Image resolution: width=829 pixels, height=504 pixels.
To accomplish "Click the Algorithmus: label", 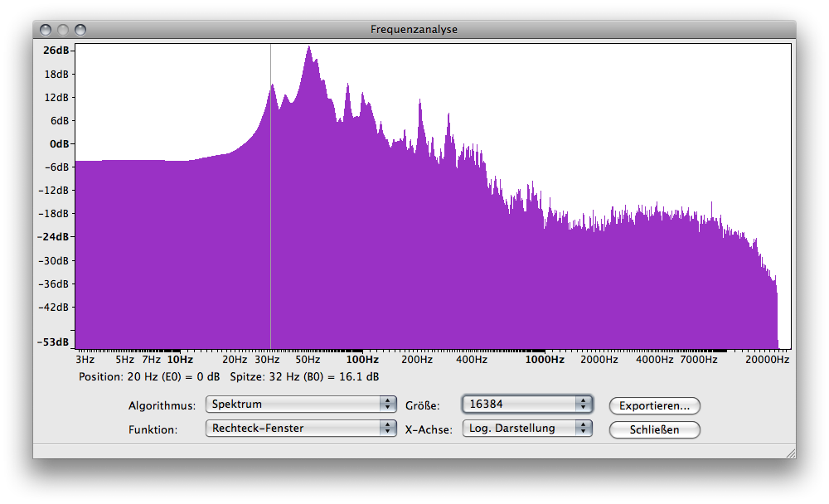I will coord(162,405).
